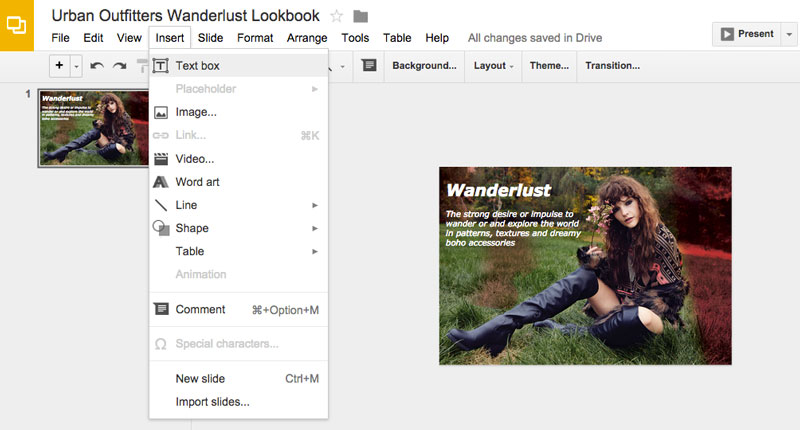This screenshot has width=800, height=430.
Task: Choose New slide in Insert menu
Action: click(239, 378)
